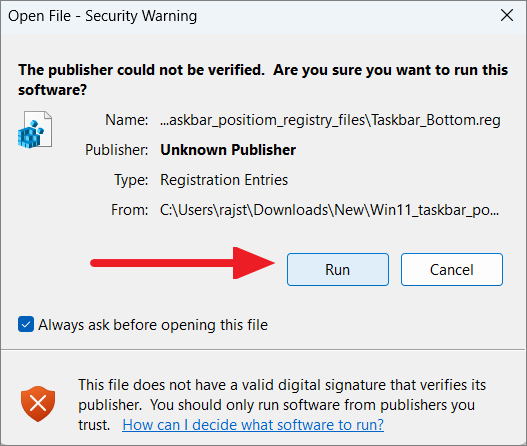This screenshot has height=446, width=527.
Task: Uncheck the Always ask before opening checkbox
Action: tap(26, 324)
